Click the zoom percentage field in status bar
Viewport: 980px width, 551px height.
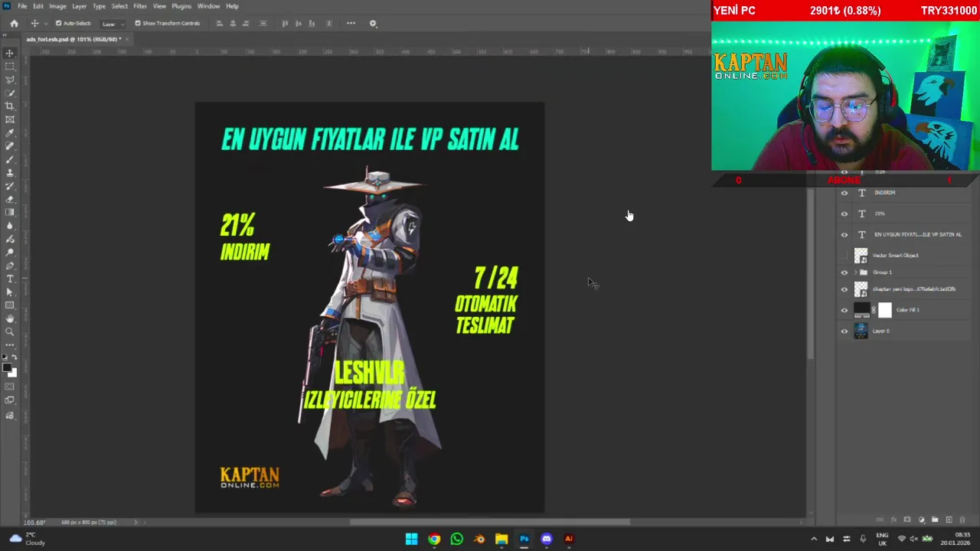(34, 523)
